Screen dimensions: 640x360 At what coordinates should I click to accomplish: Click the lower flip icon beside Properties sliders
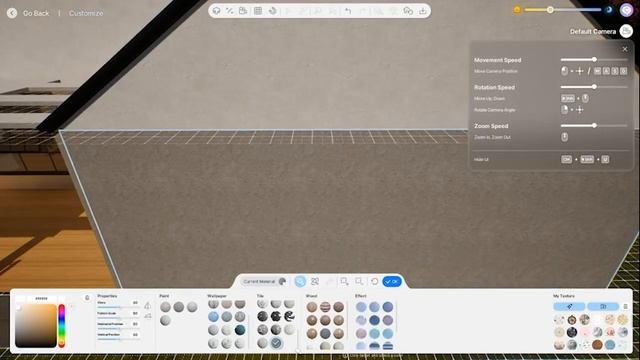click(x=148, y=316)
